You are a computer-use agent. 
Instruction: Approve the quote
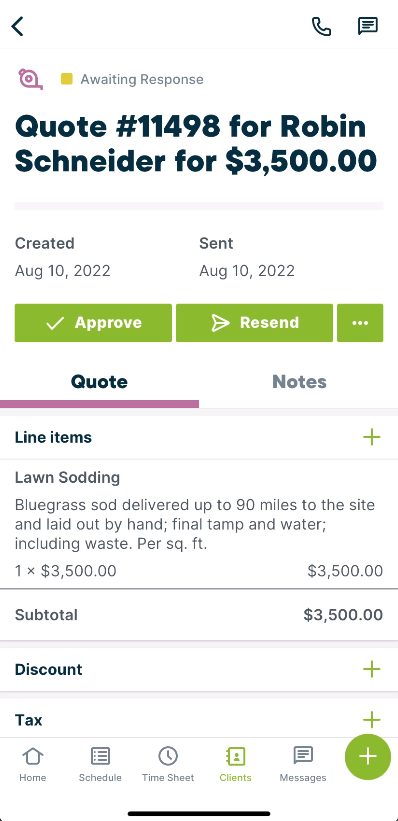93,323
